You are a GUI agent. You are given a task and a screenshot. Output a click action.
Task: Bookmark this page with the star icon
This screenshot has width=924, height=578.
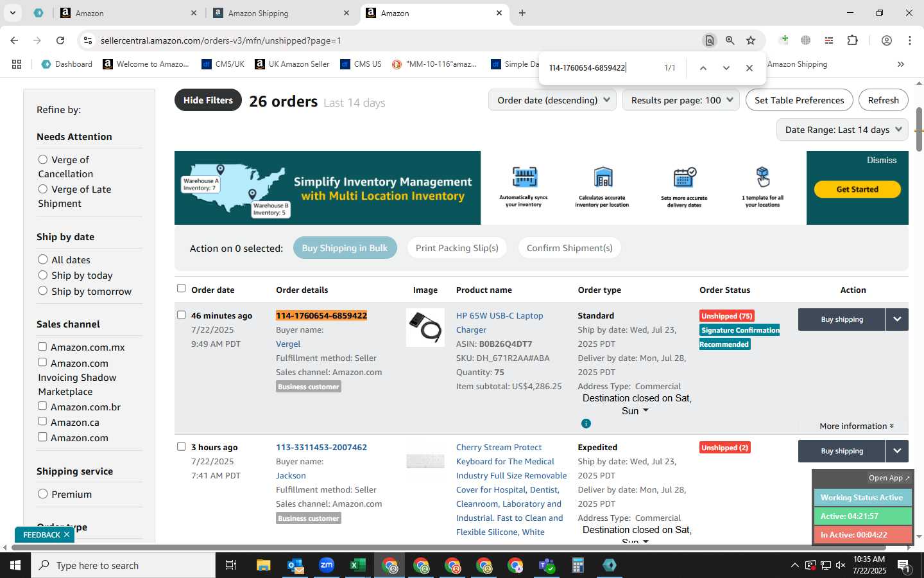[751, 40]
